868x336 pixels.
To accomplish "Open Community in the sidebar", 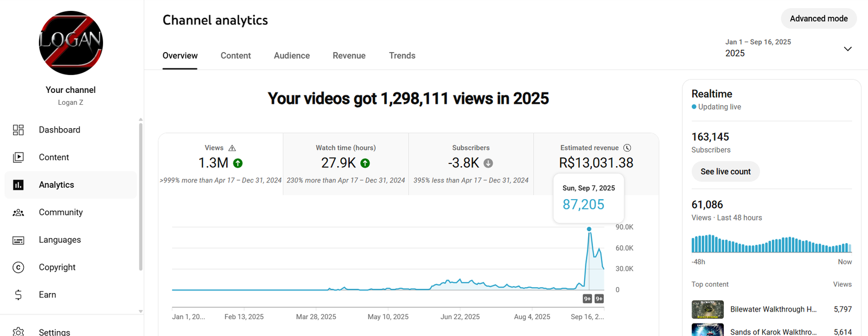I will [71, 212].
